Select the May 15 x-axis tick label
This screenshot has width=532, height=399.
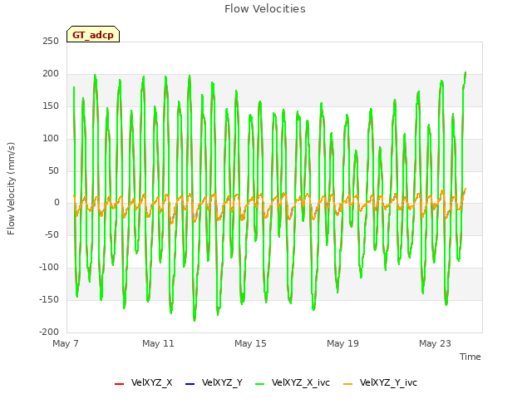coord(250,343)
